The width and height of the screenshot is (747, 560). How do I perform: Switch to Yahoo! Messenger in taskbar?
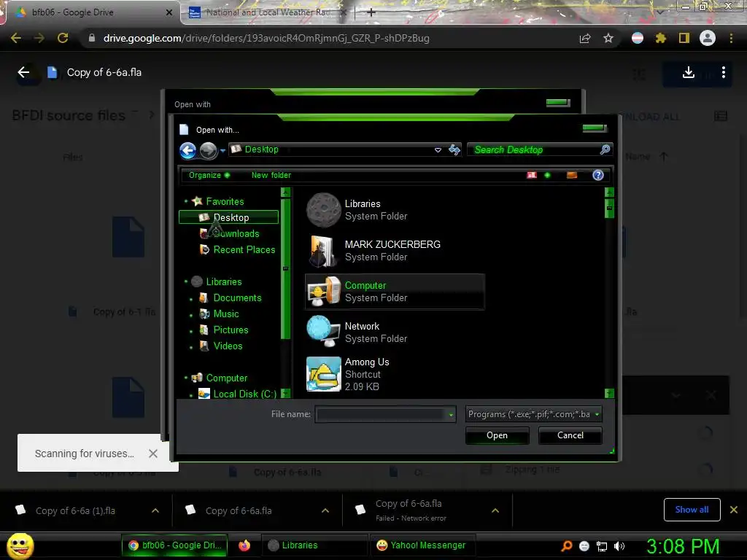(x=421, y=545)
